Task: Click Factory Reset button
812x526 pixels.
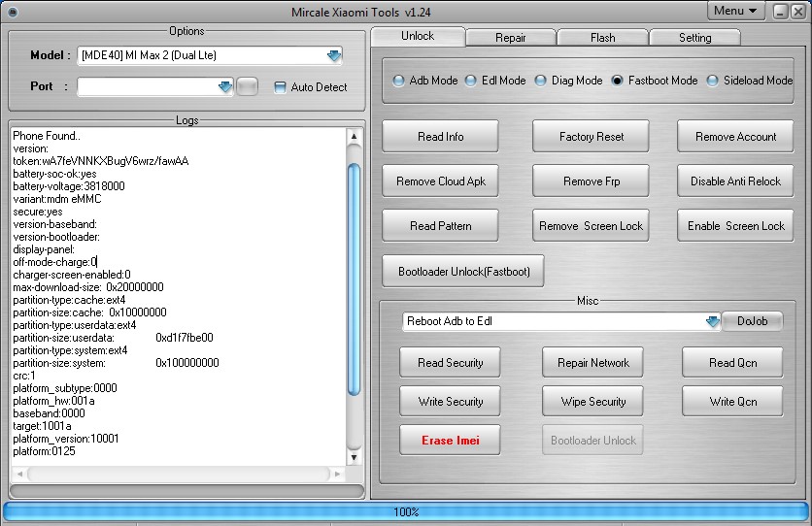Action: tap(591, 137)
